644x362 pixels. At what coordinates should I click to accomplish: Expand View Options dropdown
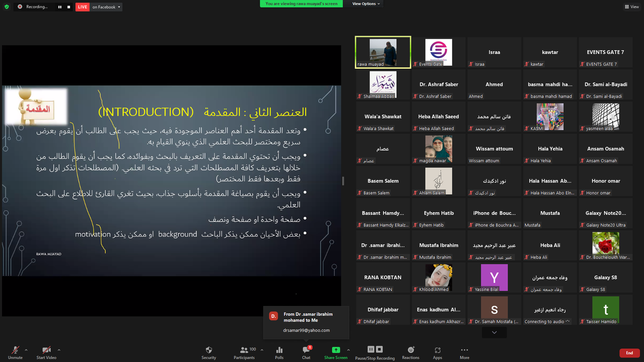point(366,4)
